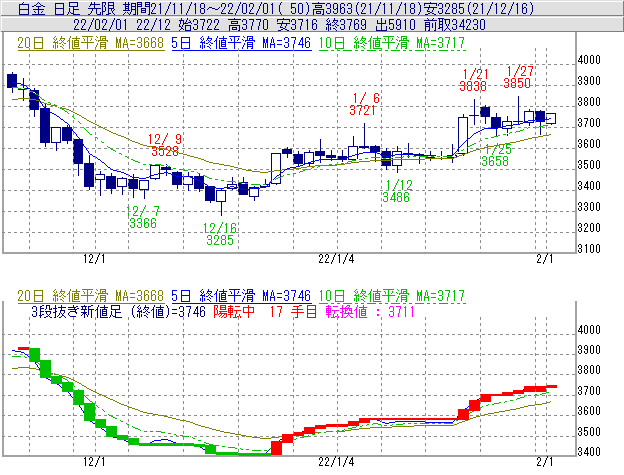Image resolution: width=624 pixels, height=475 pixels.
Task: Click the 1/12 3486 trough label
Action: pos(397,191)
